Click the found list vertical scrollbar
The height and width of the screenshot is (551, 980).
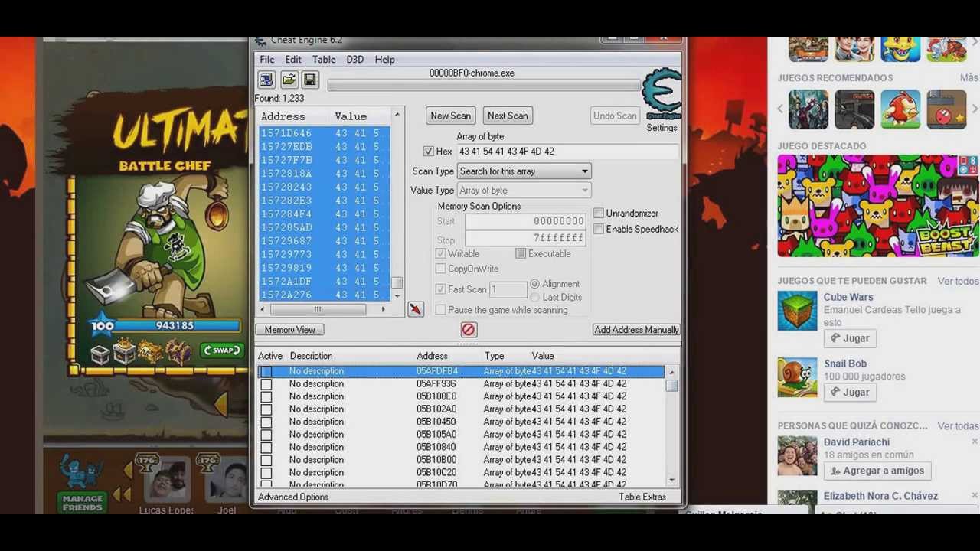tap(397, 205)
